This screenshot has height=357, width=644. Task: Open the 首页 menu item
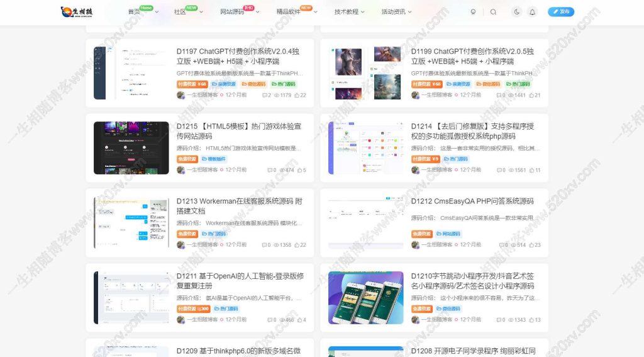click(134, 12)
